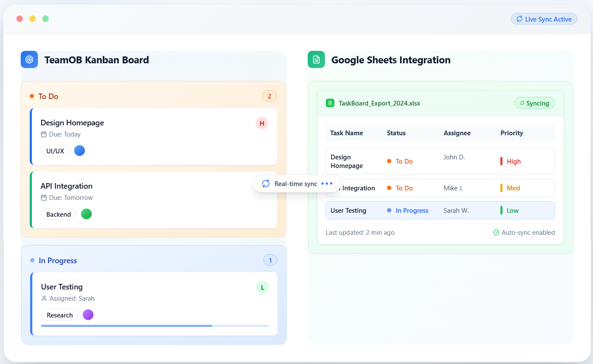The image size is (593, 364).
Task: Click the UI/UX tag
Action: tap(55, 151)
